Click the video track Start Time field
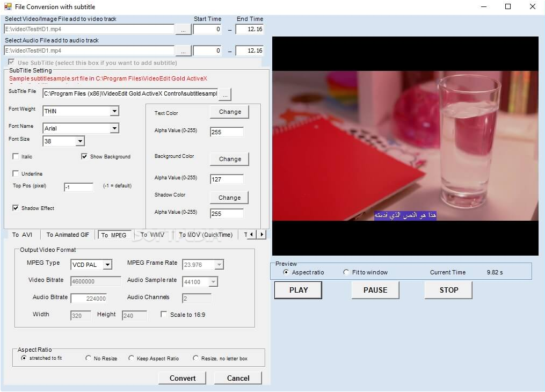Image resolution: width=545 pixels, height=392 pixels. click(207, 29)
